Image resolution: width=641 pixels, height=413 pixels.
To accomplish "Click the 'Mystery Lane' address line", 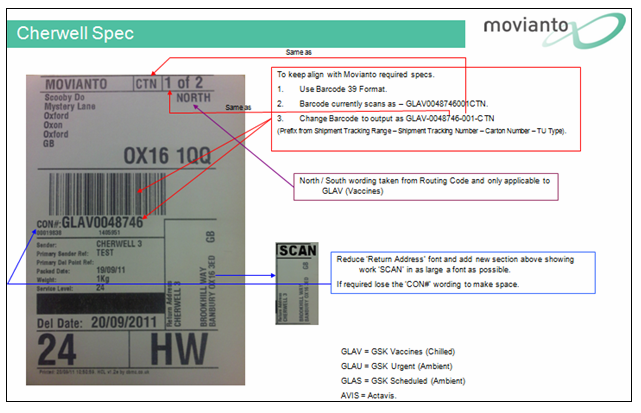I will 69,106.
